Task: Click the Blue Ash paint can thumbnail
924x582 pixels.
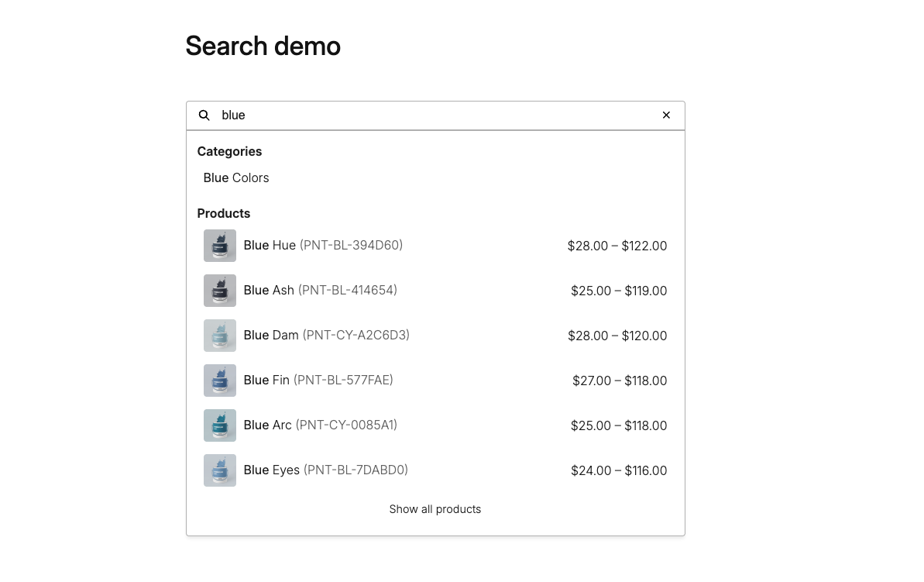Action: click(220, 291)
